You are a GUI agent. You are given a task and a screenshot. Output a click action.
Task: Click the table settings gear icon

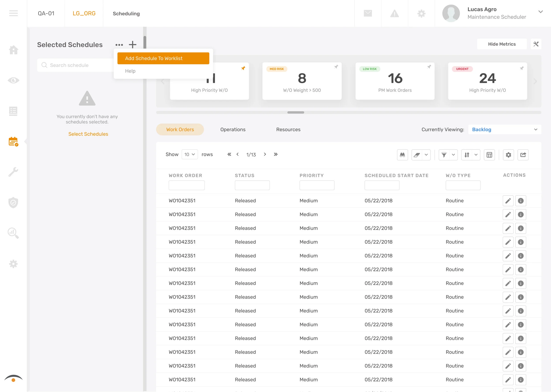508,155
